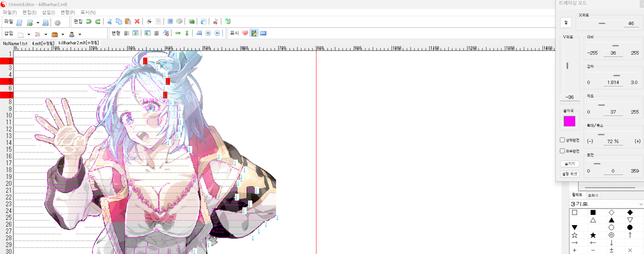
Task: Click the strikethrough S icon
Action: click(149, 21)
